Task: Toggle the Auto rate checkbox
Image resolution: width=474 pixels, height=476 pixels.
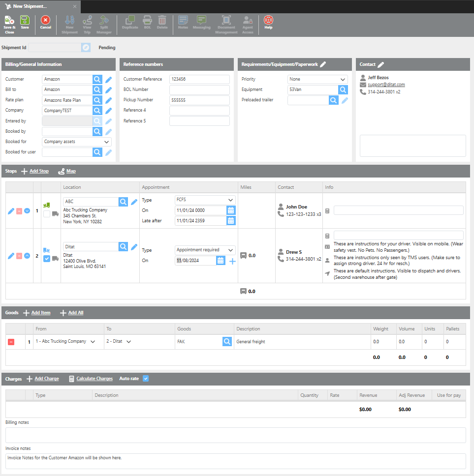Action: tap(145, 379)
